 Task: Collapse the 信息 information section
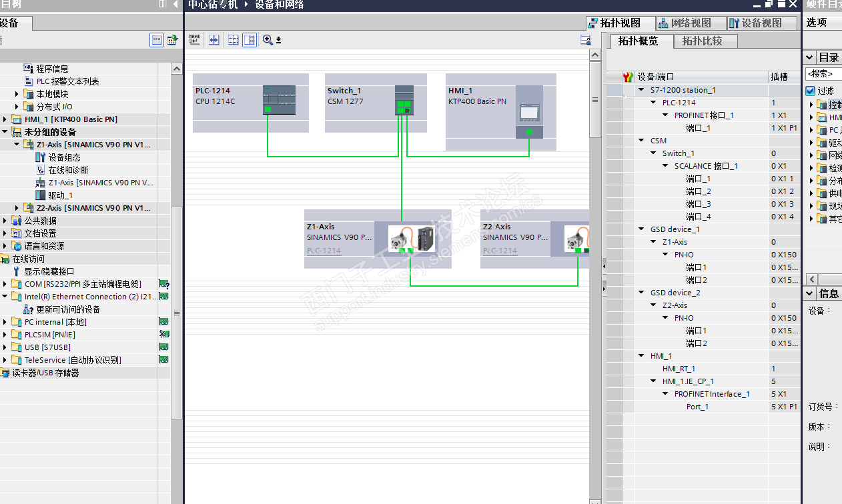pos(809,293)
